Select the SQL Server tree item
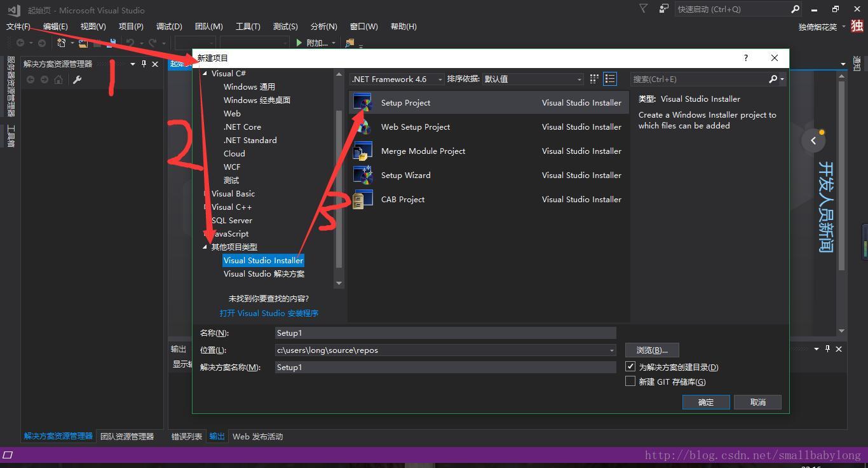 [x=231, y=220]
